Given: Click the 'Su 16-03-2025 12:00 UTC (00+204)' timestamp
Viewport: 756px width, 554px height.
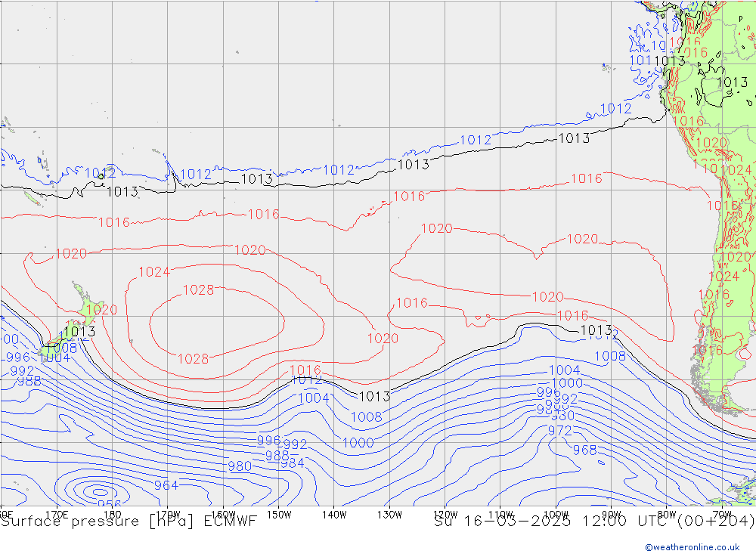Looking at the screenshot, I should tap(594, 522).
